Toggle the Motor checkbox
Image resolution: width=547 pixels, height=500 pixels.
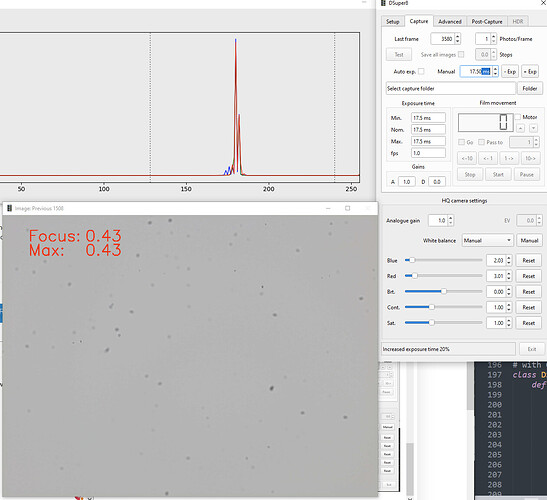[518, 117]
